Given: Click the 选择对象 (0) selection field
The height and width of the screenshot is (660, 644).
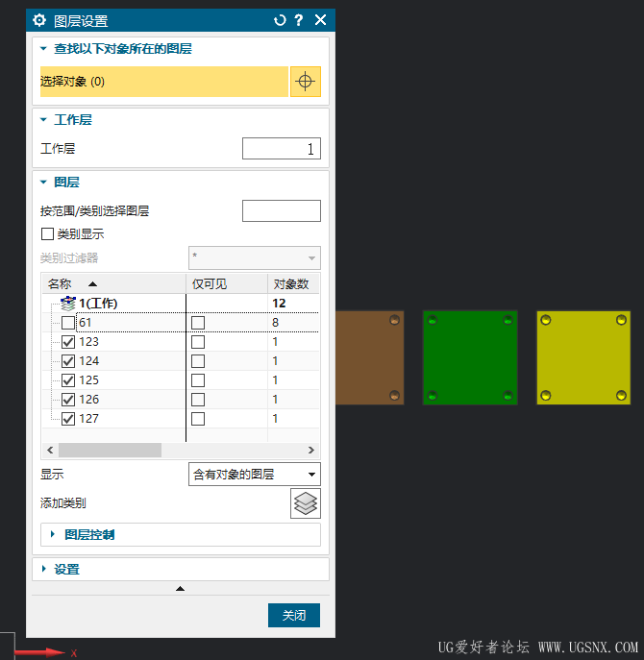Looking at the screenshot, I should [x=164, y=82].
